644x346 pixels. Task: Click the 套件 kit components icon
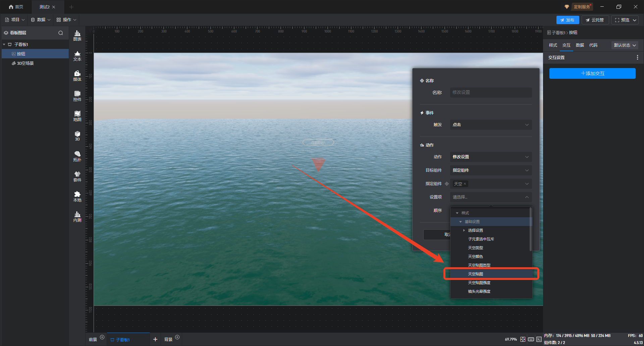click(77, 176)
